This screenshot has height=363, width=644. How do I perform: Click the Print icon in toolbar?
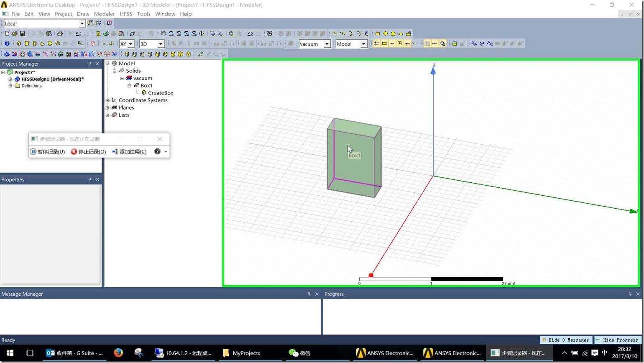point(59,33)
